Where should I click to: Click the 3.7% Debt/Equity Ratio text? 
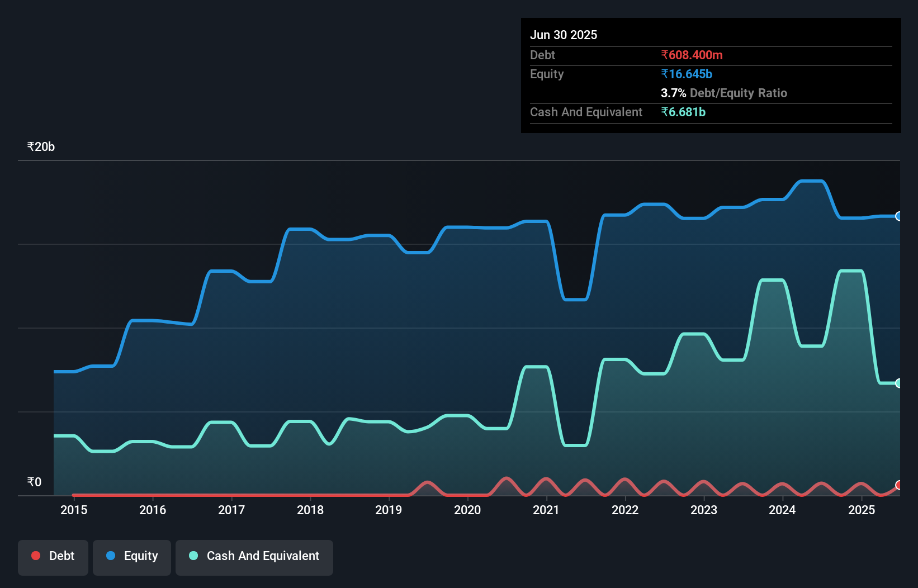(x=724, y=93)
